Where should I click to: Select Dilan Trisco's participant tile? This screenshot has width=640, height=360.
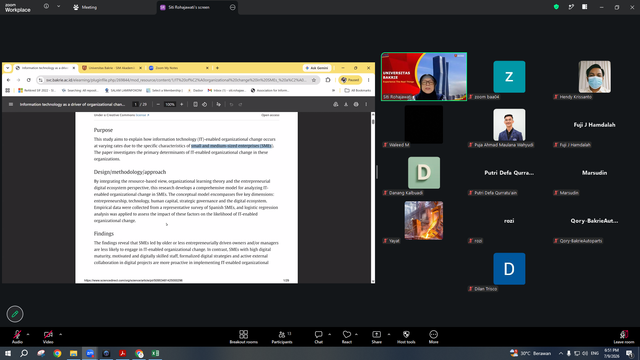(509, 269)
